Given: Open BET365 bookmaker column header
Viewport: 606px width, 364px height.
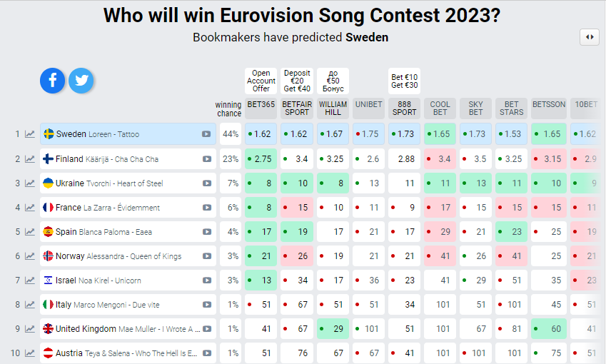Looking at the screenshot, I should [261, 108].
